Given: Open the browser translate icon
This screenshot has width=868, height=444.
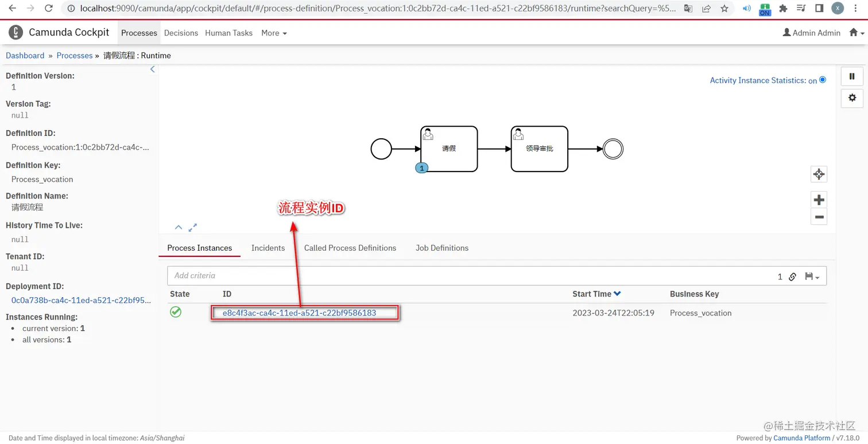Looking at the screenshot, I should pyautogui.click(x=688, y=9).
